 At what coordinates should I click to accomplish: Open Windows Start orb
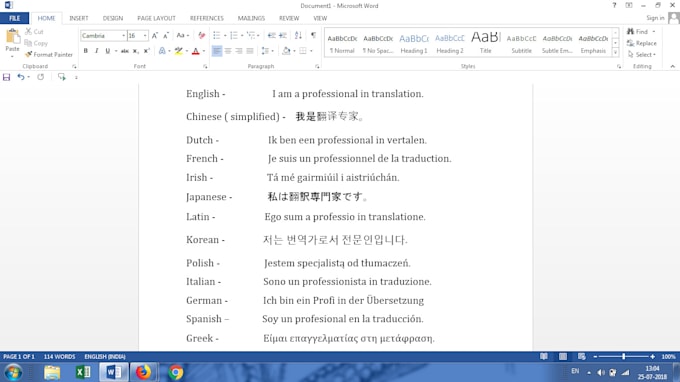[x=13, y=372]
